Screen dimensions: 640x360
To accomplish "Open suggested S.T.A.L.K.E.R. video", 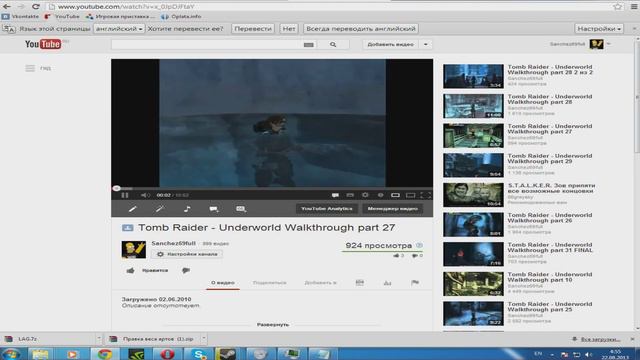I will tap(518, 194).
